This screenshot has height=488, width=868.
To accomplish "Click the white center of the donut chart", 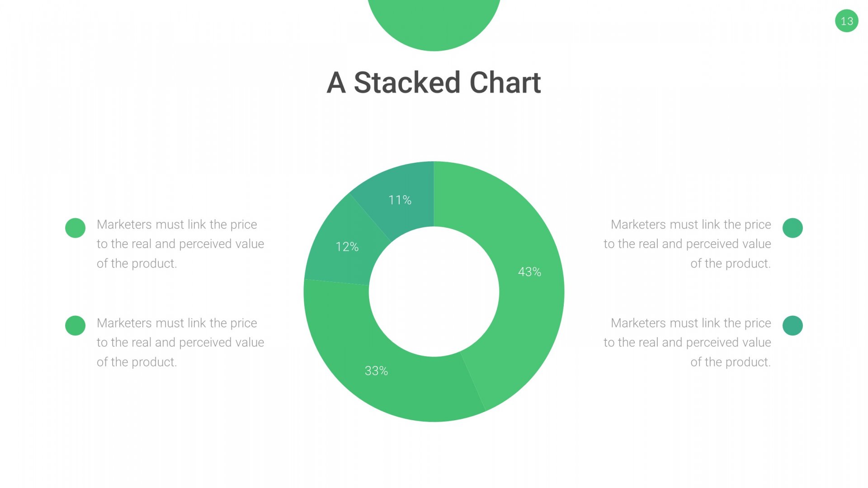I will [x=434, y=292].
